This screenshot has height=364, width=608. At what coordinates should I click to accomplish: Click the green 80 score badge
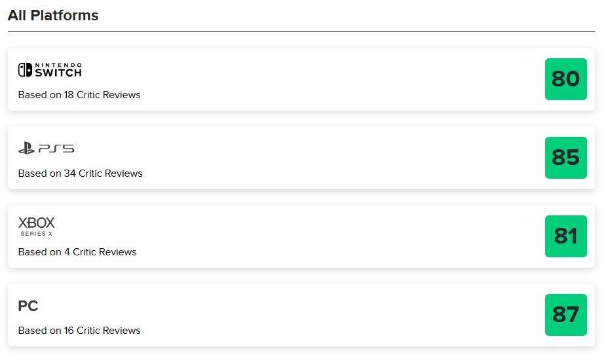tap(565, 79)
